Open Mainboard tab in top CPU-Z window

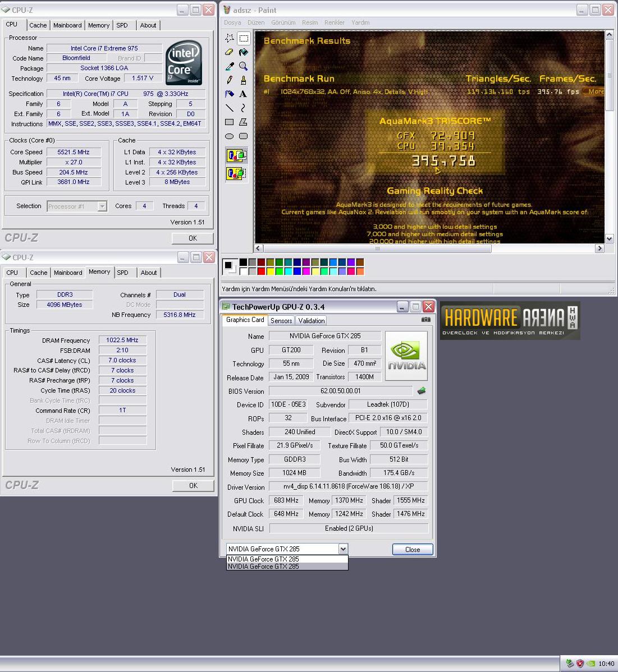[x=67, y=25]
